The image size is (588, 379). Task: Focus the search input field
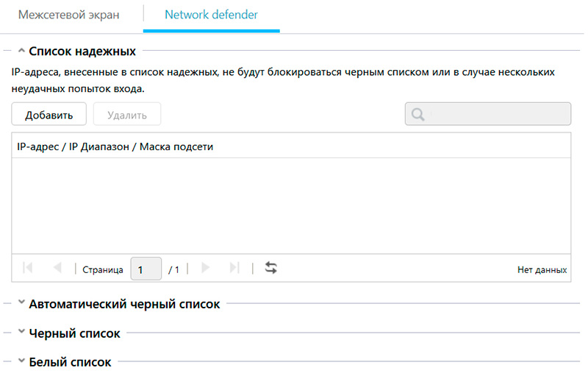[x=497, y=115]
